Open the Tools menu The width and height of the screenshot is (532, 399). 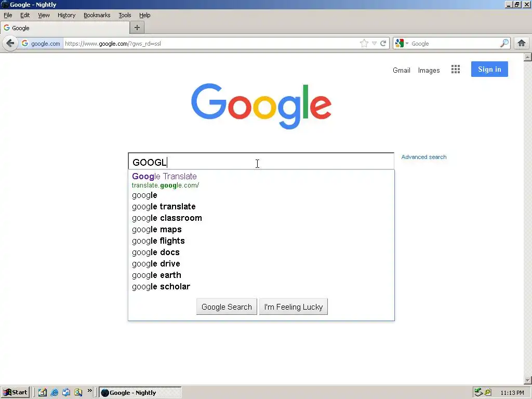tap(125, 15)
